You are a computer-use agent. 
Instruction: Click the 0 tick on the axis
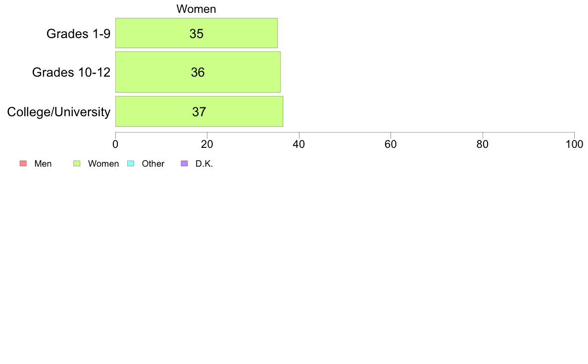pyautogui.click(x=115, y=144)
